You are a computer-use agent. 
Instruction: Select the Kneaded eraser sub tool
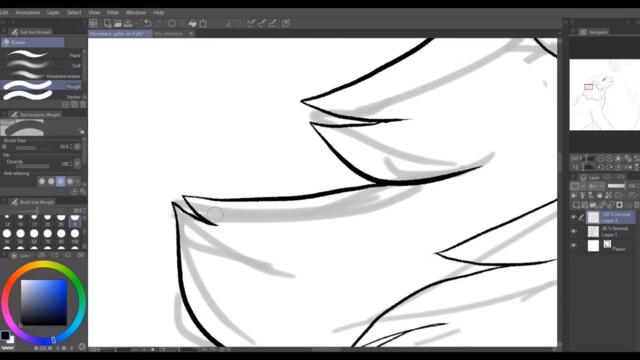click(42, 76)
